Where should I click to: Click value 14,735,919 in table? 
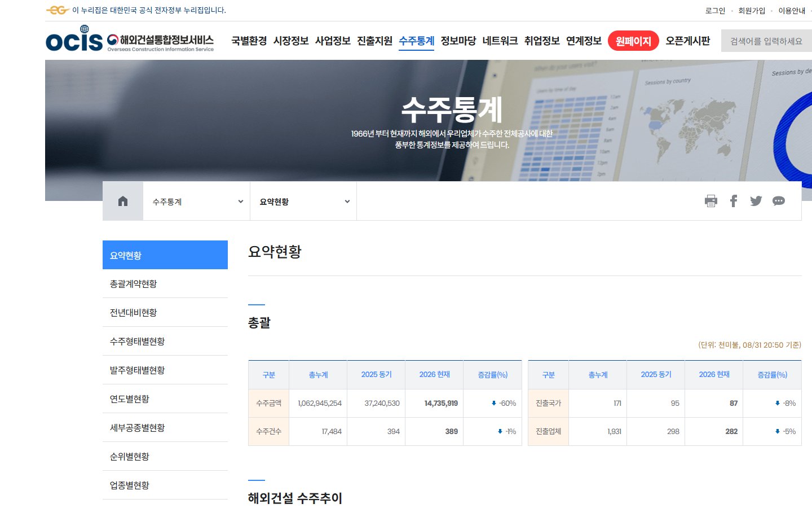click(441, 403)
